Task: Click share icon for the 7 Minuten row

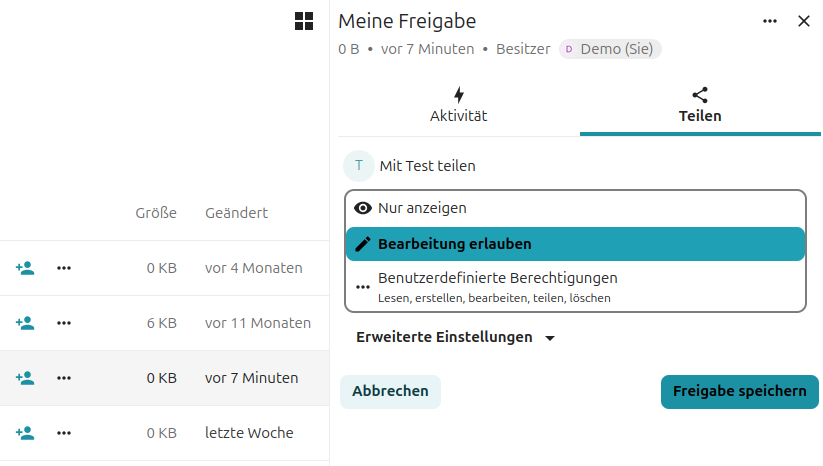Action: tap(25, 378)
